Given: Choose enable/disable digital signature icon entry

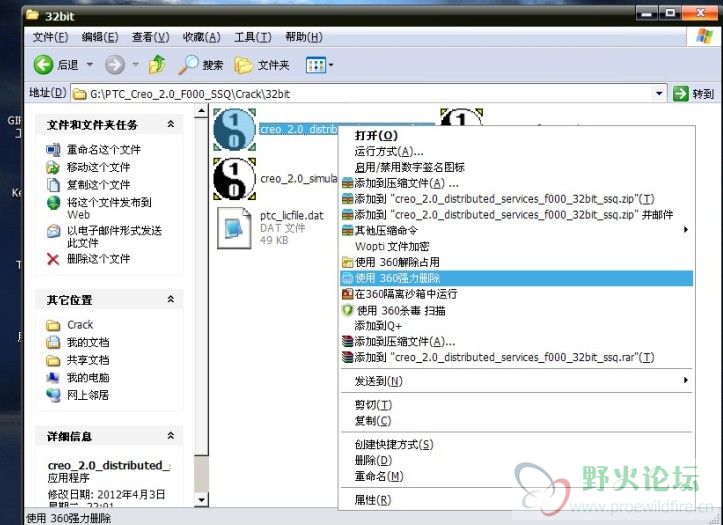Looking at the screenshot, I should click(516, 167).
